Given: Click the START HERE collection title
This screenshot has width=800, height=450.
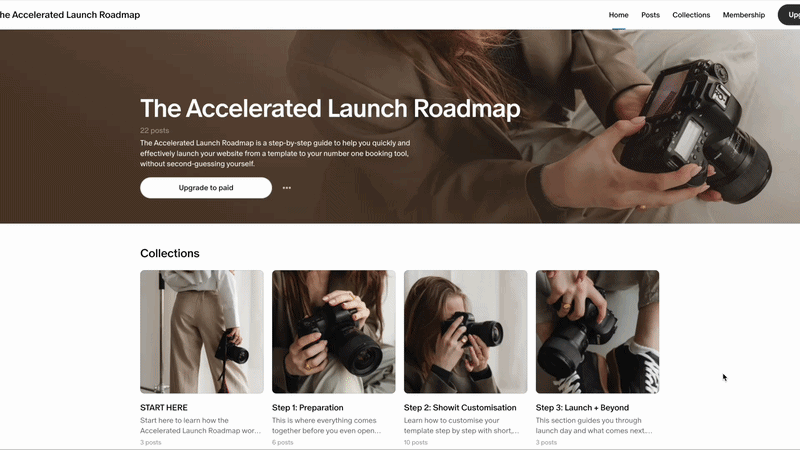Looking at the screenshot, I should click(x=164, y=408).
